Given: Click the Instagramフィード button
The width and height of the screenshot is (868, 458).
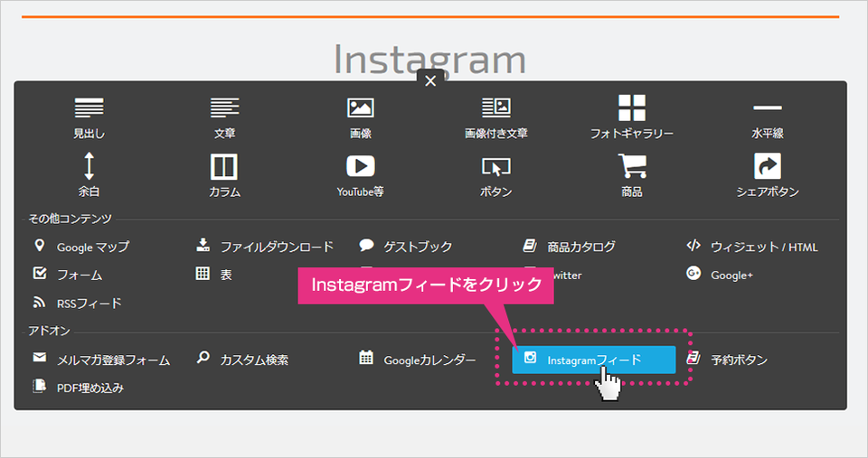Looking at the screenshot, I should coord(593,360).
